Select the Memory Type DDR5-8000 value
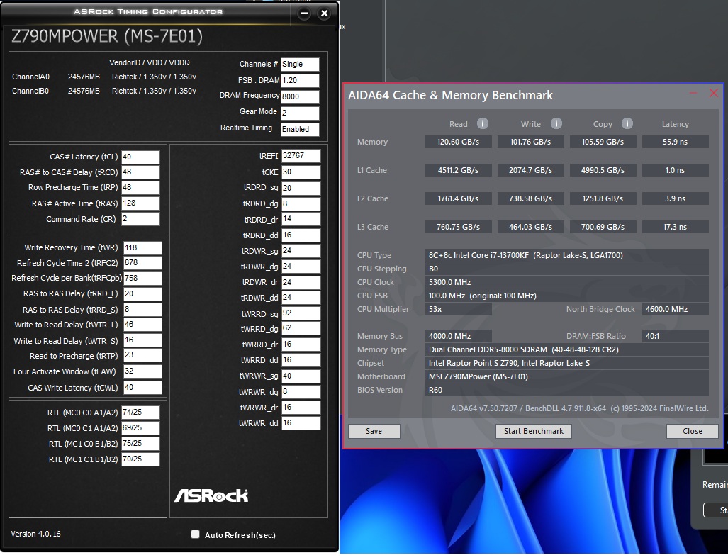This screenshot has width=728, height=560. tap(567, 349)
